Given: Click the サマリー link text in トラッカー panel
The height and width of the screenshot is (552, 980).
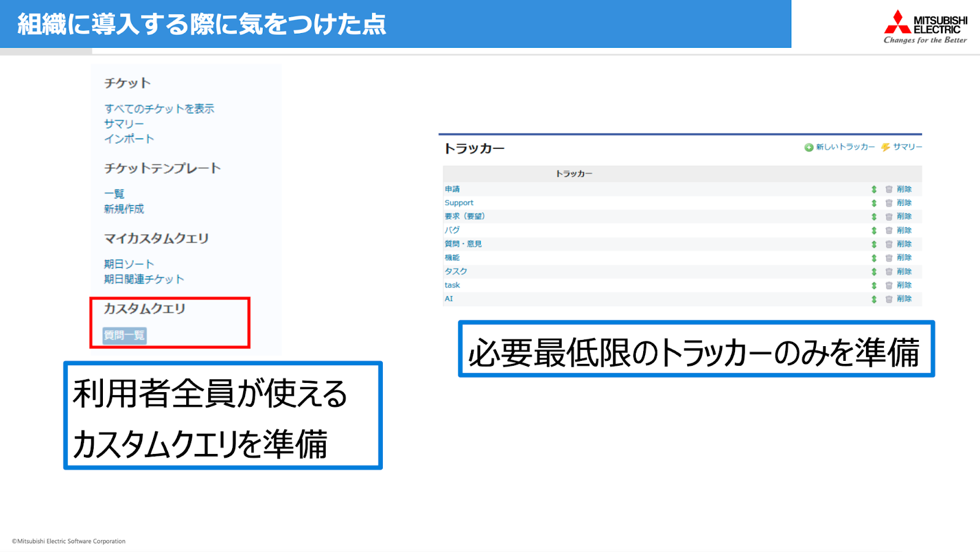Looking at the screenshot, I should pyautogui.click(x=907, y=147).
